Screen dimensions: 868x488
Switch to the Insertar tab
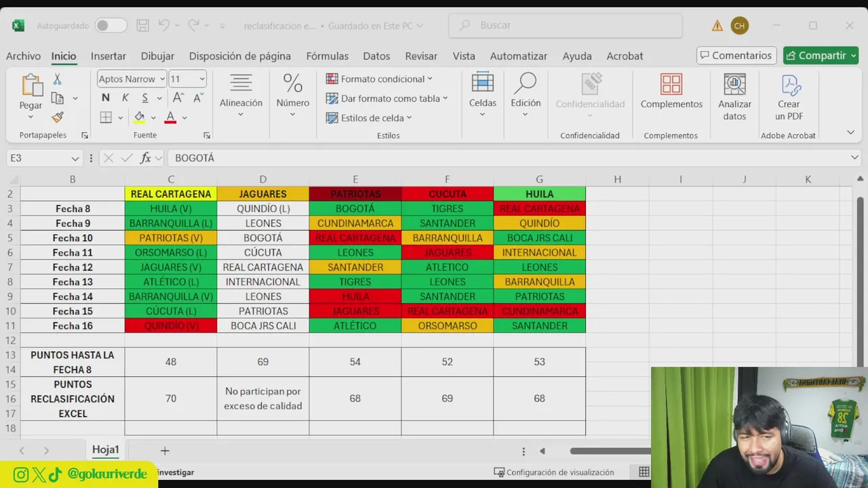[108, 56]
